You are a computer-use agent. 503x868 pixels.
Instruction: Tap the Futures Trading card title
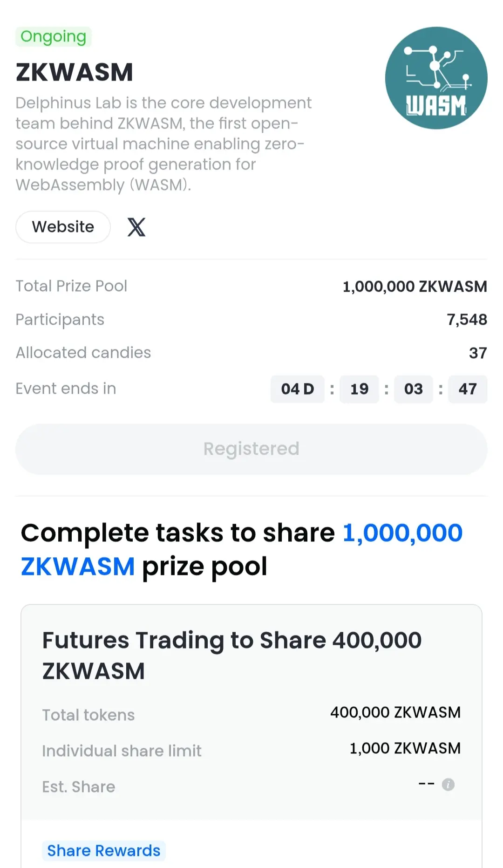[232, 656]
